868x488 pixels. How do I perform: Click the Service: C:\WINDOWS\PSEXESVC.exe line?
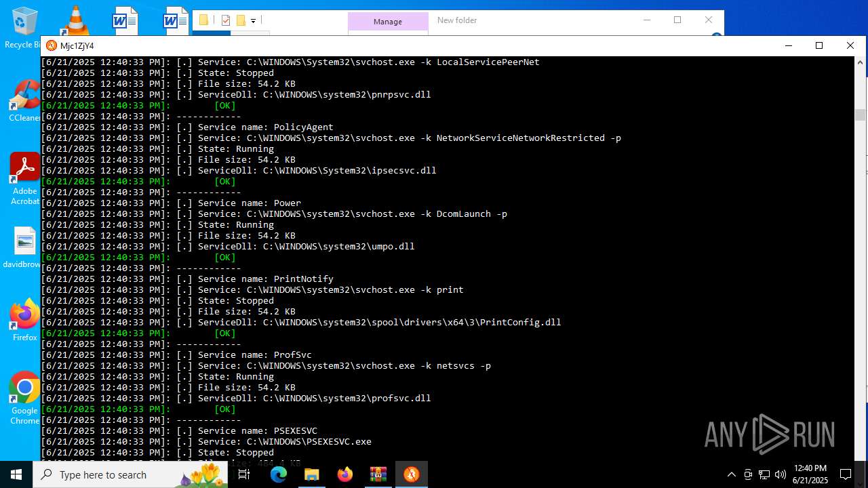(206, 441)
